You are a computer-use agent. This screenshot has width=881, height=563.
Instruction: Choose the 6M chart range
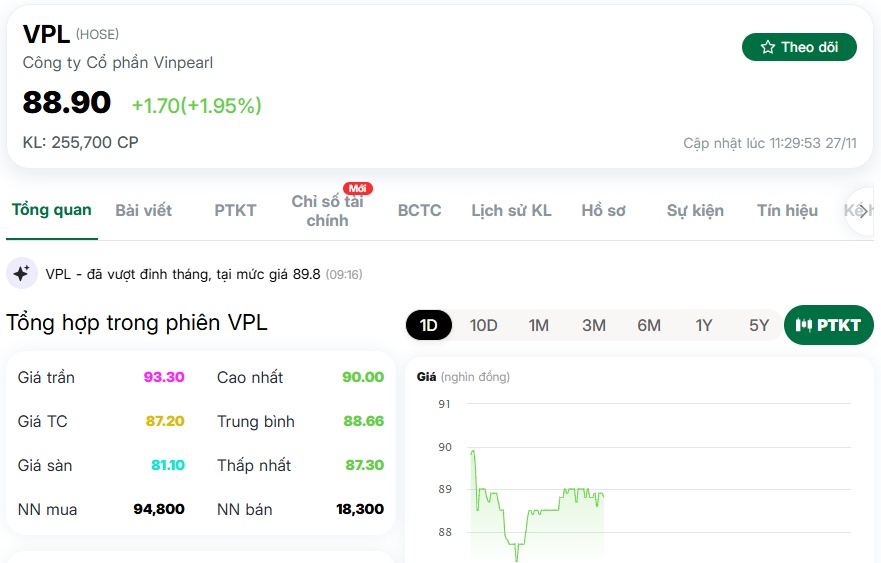click(x=649, y=325)
